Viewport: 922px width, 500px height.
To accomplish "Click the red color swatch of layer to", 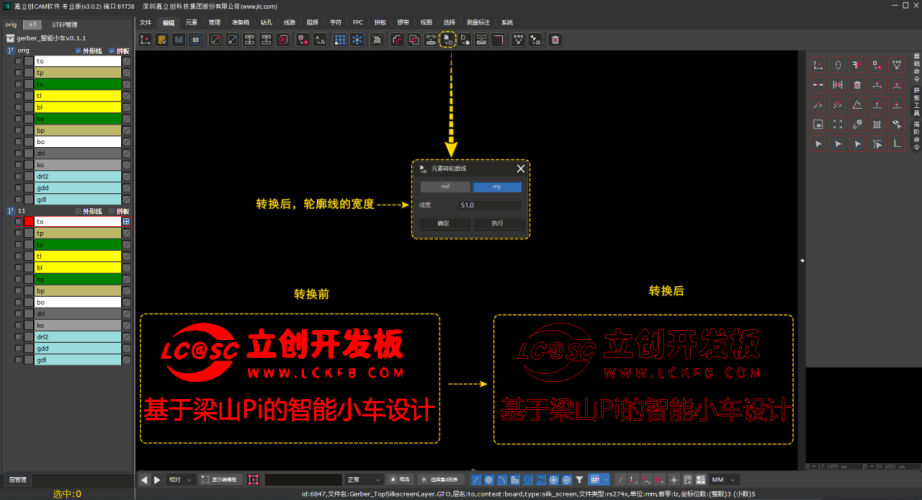I will coord(29,222).
